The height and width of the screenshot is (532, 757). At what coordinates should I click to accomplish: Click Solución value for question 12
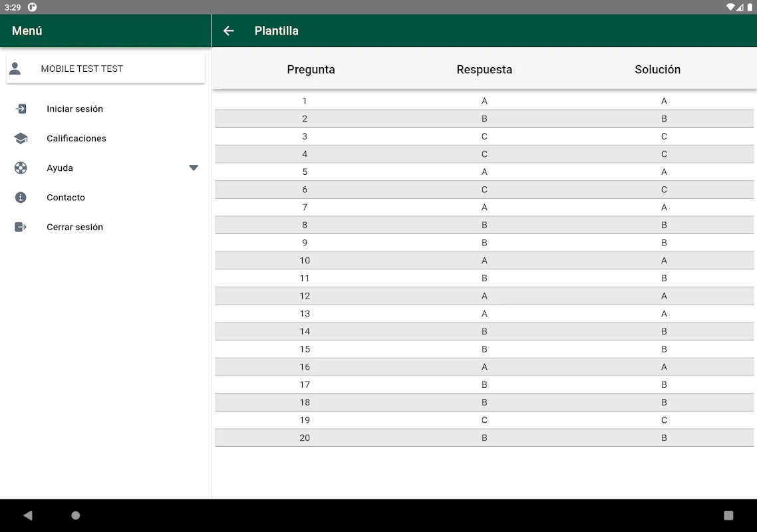(x=664, y=296)
